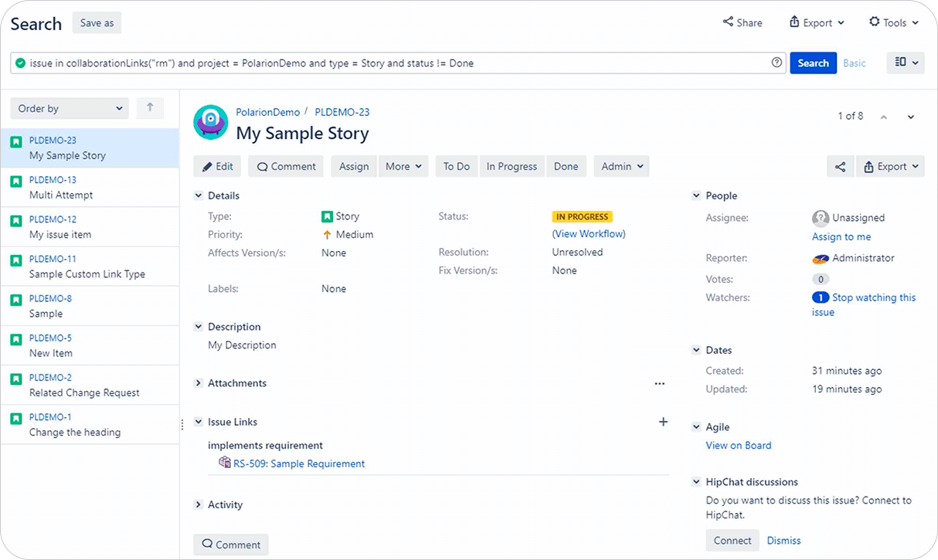
Task: Open the More actions dropdown
Action: (x=404, y=167)
